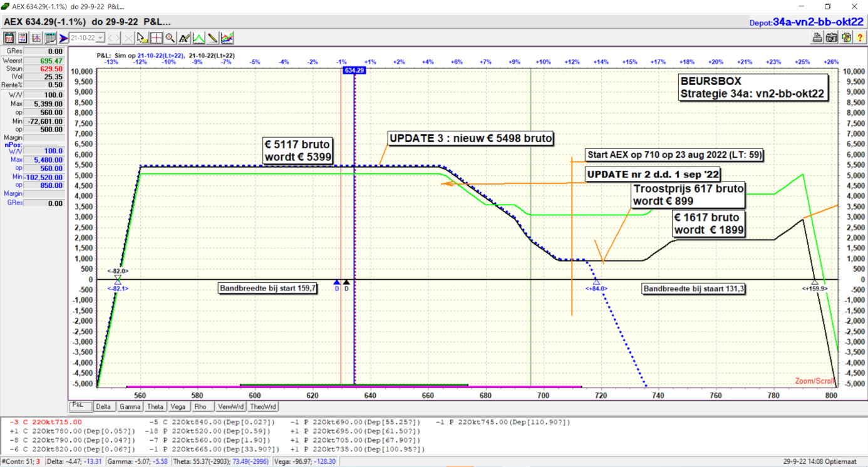Viewport: 868px width, 467px height.
Task: Click the Steun value 629.50
Action: [44, 69]
